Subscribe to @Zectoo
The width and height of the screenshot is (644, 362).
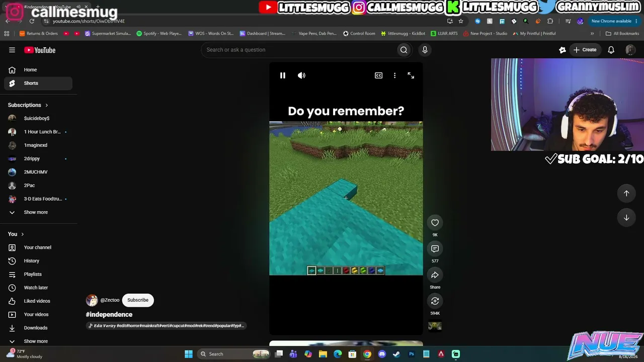[138, 300]
